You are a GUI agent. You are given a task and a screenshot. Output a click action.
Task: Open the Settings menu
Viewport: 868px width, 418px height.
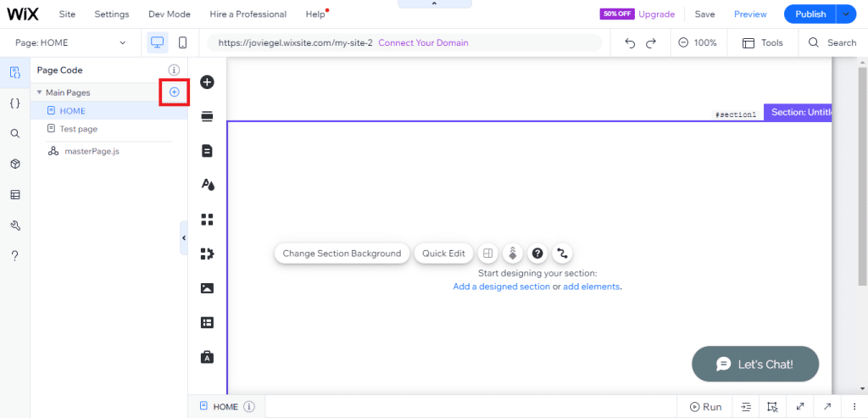112,14
